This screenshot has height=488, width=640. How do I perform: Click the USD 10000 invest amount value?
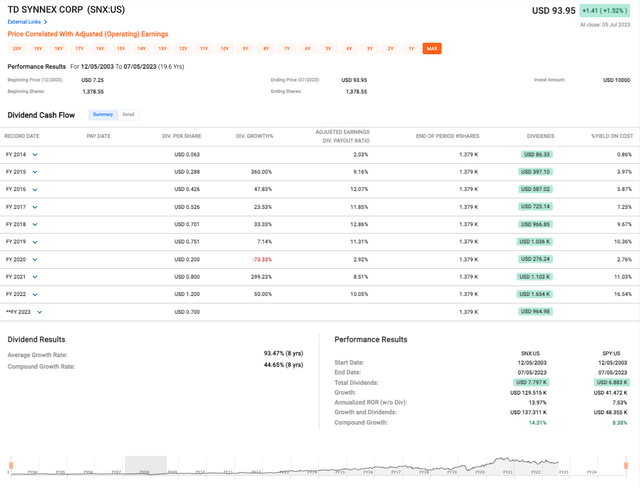[617, 80]
